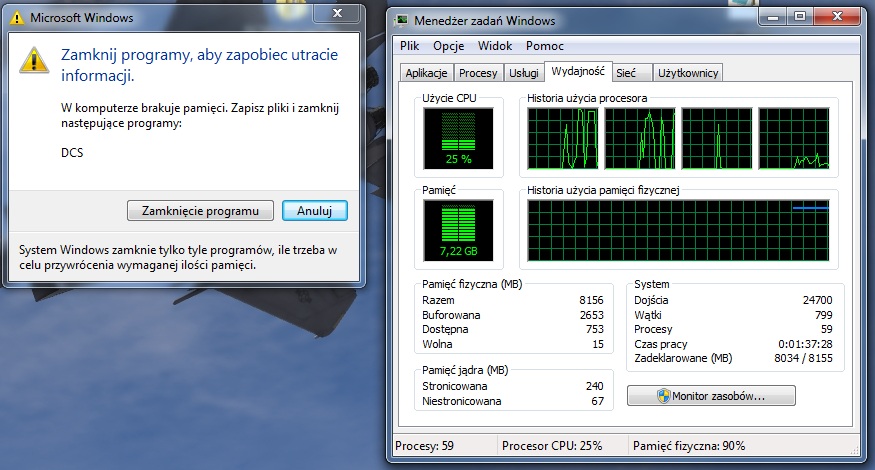Click the 'Pamięć fizyczna (MB)' group label
This screenshot has height=470, width=875.
[x=472, y=284]
